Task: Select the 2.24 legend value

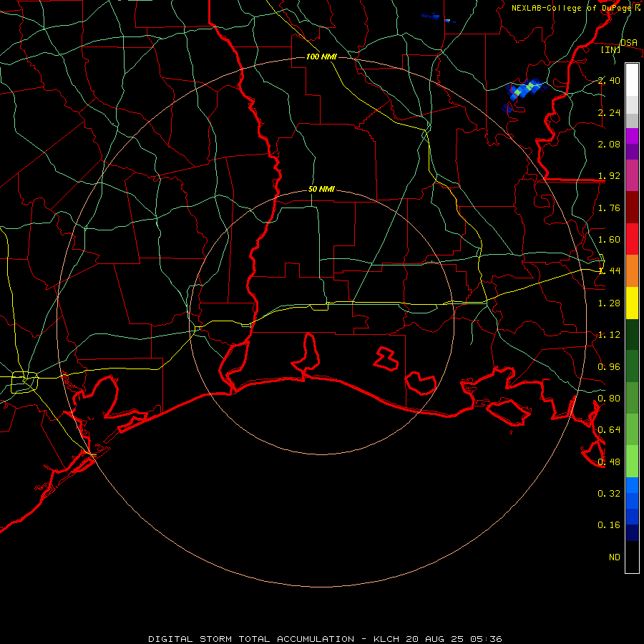Action: (609, 112)
